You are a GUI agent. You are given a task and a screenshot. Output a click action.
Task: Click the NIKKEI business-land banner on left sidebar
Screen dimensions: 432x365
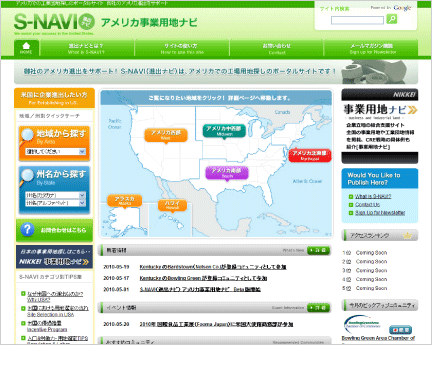(x=54, y=257)
